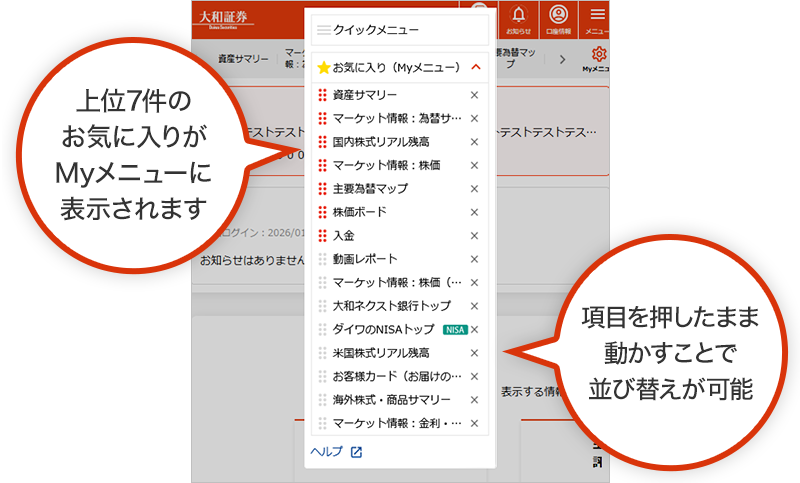The height and width of the screenshot is (483, 800).
Task: Select ダイワのNISAトップ entry
Action: (x=383, y=329)
